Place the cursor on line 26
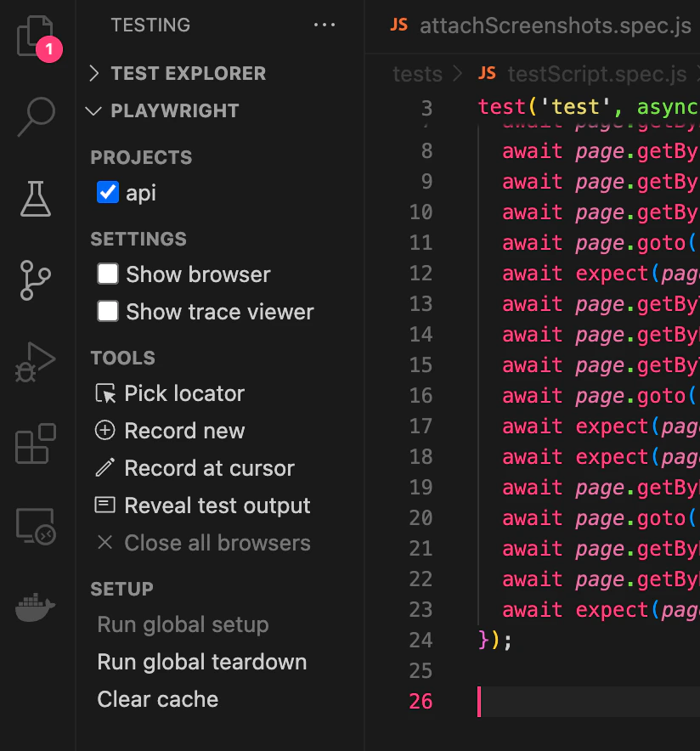Screen dimensions: 700x751 pyautogui.click(x=552, y=702)
